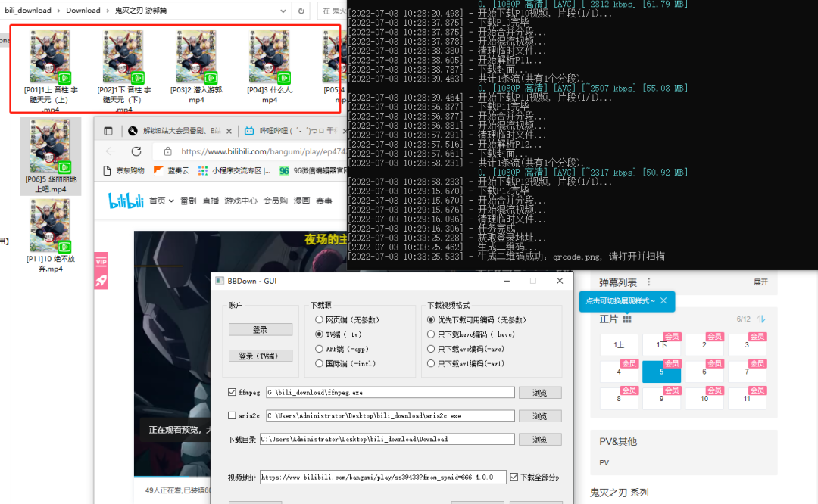Viewport: 818px width, 504px height.
Task: Click the bilibili URL address field
Action: (263, 151)
